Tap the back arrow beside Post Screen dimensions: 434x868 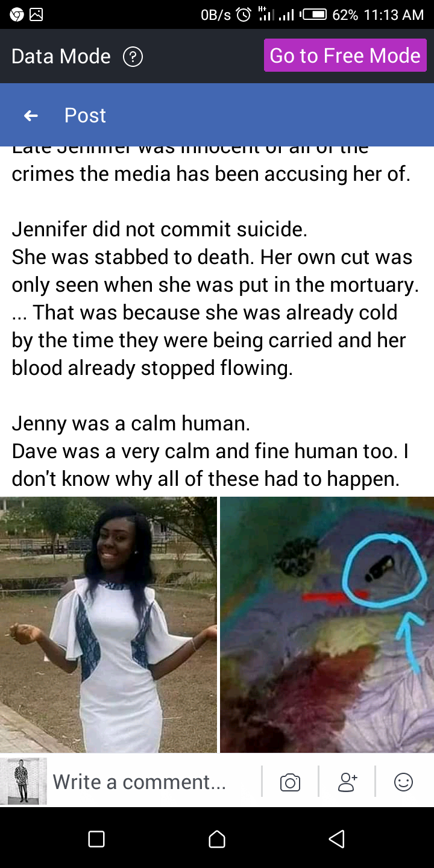[31, 115]
